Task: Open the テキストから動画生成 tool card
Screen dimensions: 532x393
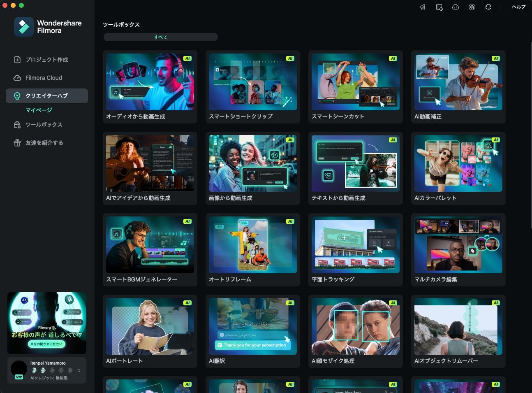Action: click(355, 168)
